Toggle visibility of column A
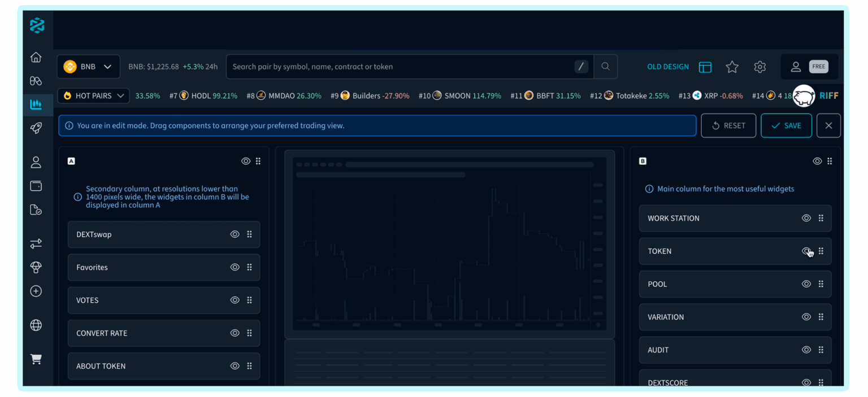 pos(246,161)
